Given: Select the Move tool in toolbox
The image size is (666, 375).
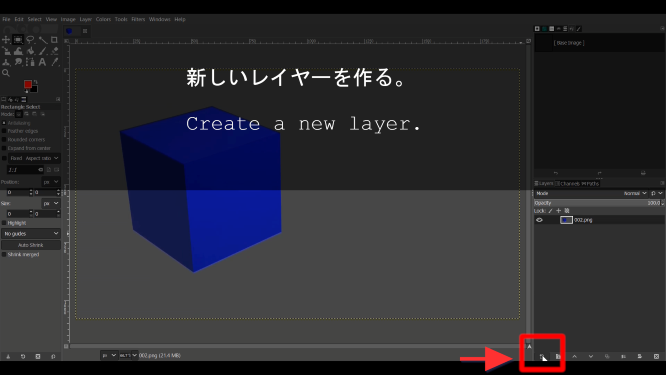Looking at the screenshot, I should coord(6,40).
